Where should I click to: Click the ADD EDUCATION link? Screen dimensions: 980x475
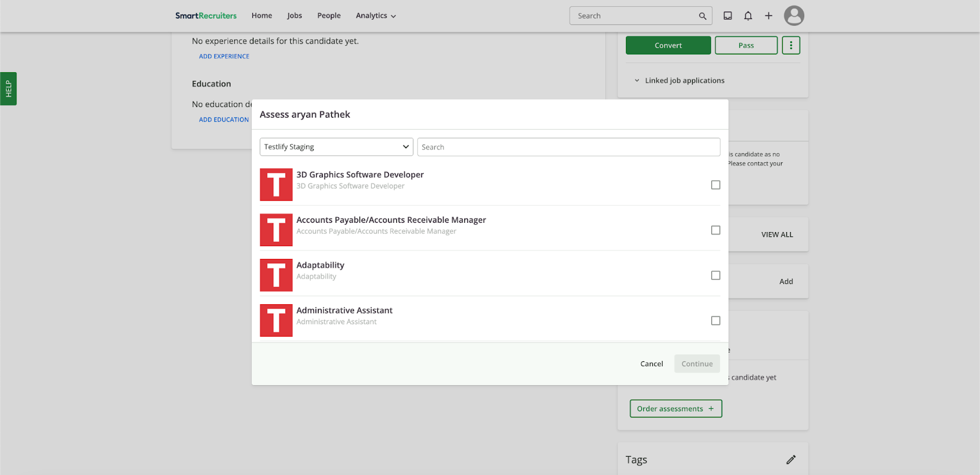(x=224, y=120)
